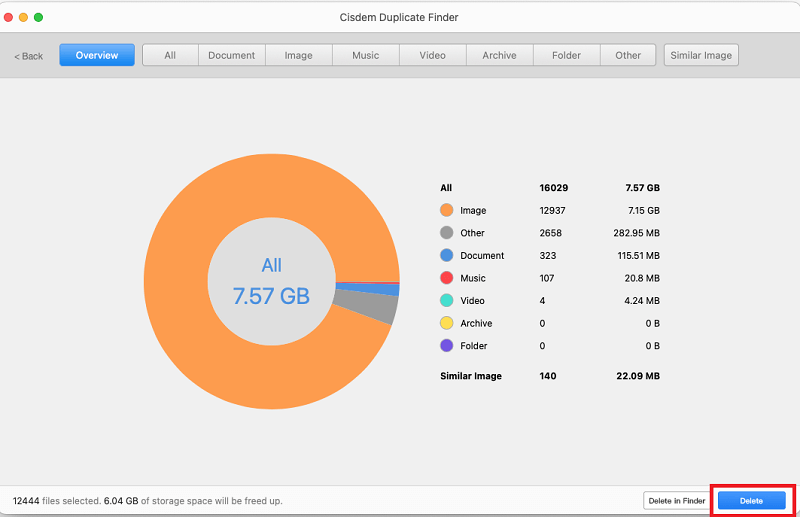Click the 'Folder' legend label
800x517 pixels.
coord(473,346)
